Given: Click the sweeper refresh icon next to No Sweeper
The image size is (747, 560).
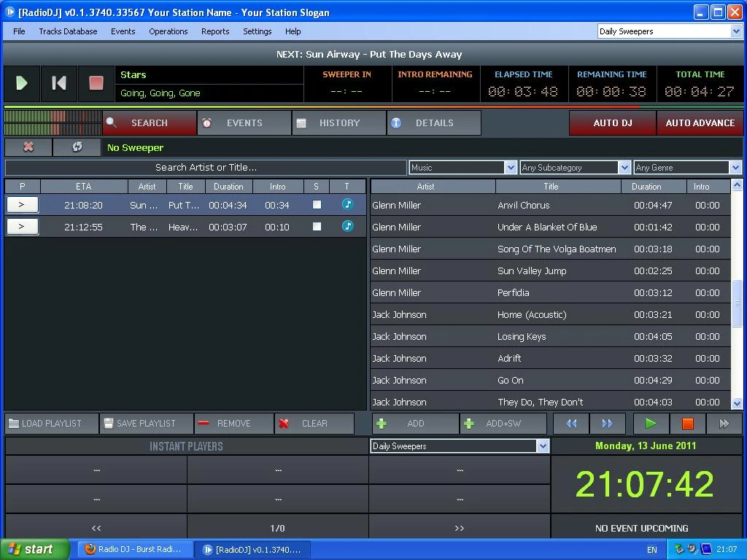Looking at the screenshot, I should pos(77,147).
